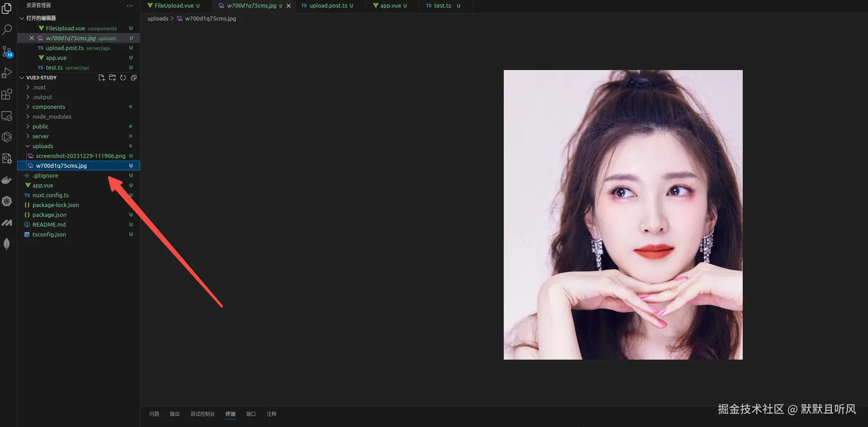The image size is (868, 427).
Task: Open the Docker extension view
Action: [x=7, y=180]
